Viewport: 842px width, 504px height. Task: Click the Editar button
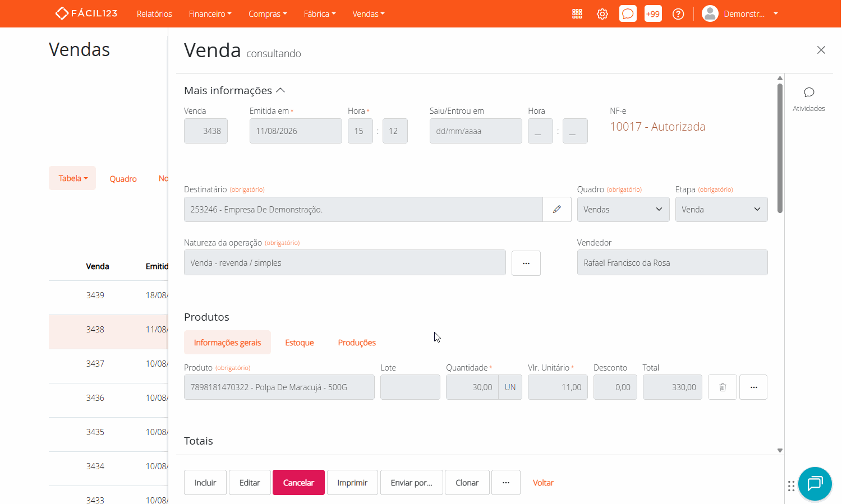250,483
